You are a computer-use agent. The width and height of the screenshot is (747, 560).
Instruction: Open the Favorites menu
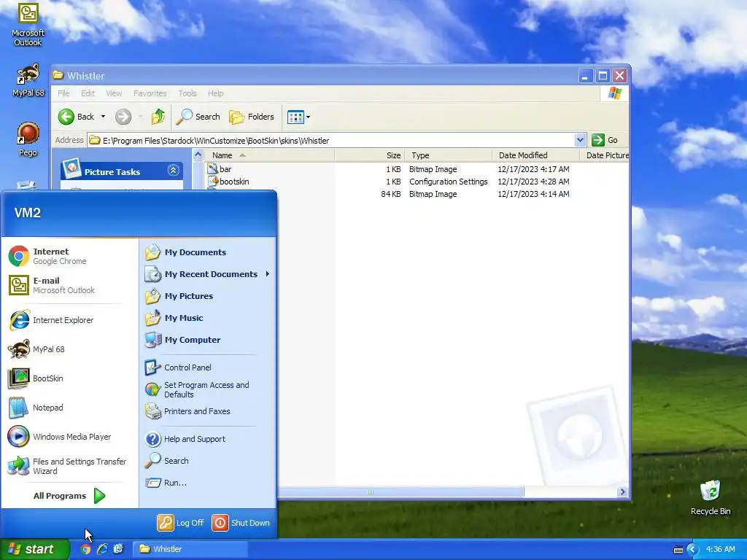[x=150, y=93]
